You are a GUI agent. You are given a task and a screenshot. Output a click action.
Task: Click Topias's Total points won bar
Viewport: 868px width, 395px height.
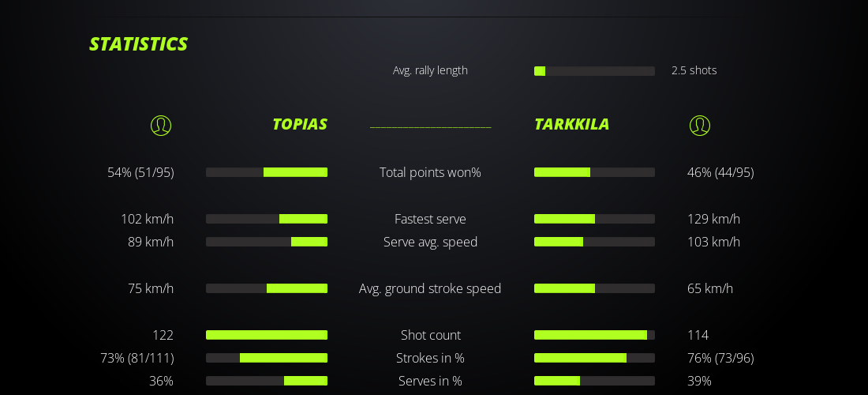(267, 172)
